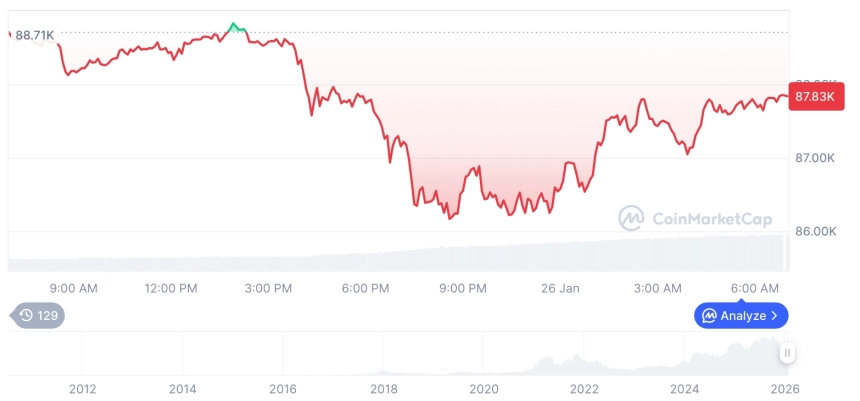This screenshot has width=860, height=401.
Task: Open the 129 history events badge
Action: point(38,316)
